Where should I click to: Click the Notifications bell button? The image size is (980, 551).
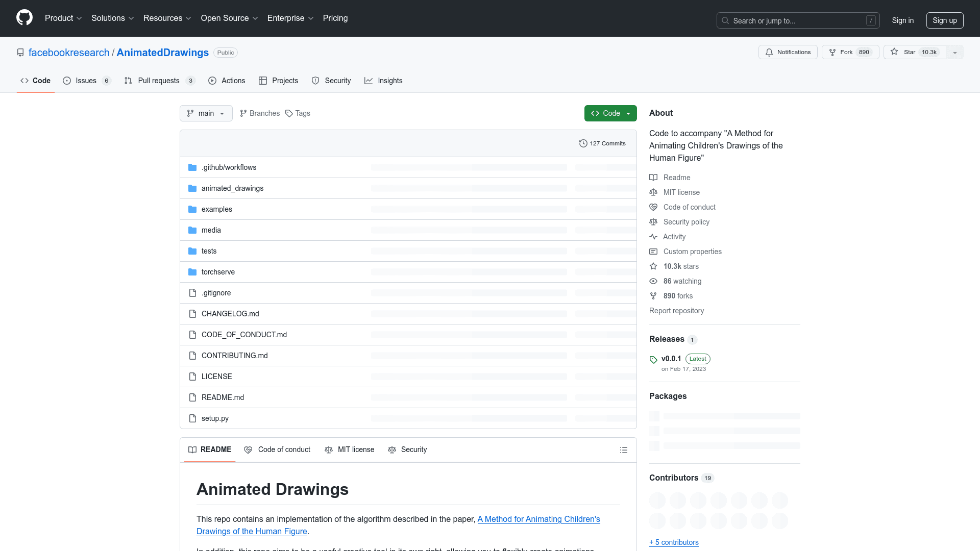788,52
